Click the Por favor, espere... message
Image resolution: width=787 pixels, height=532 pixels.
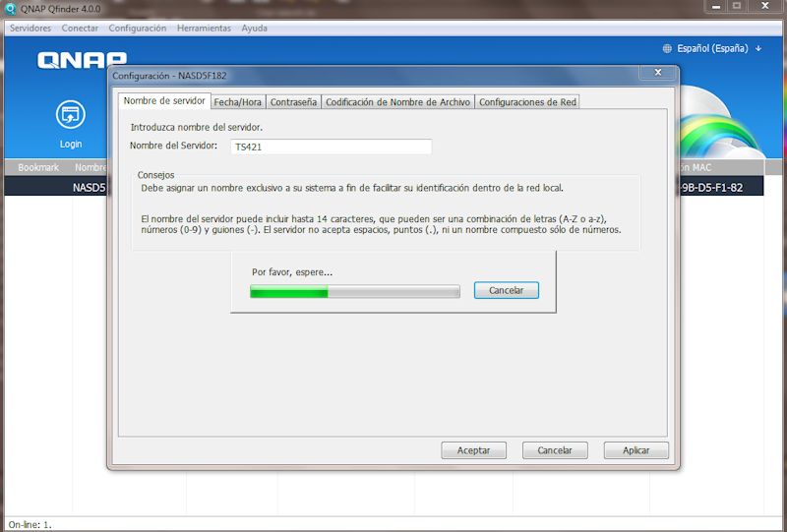coord(292,272)
